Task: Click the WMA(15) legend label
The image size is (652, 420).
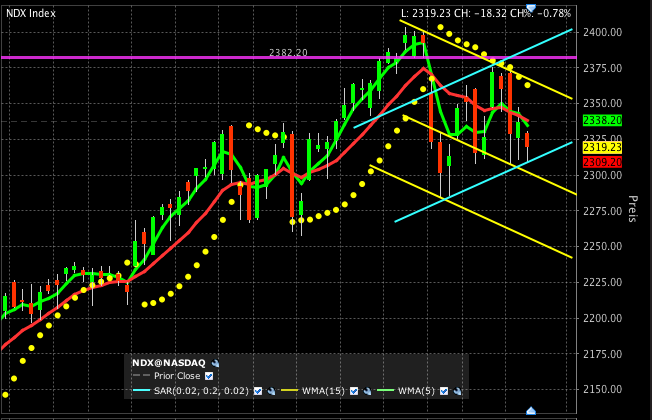Action: 323,391
